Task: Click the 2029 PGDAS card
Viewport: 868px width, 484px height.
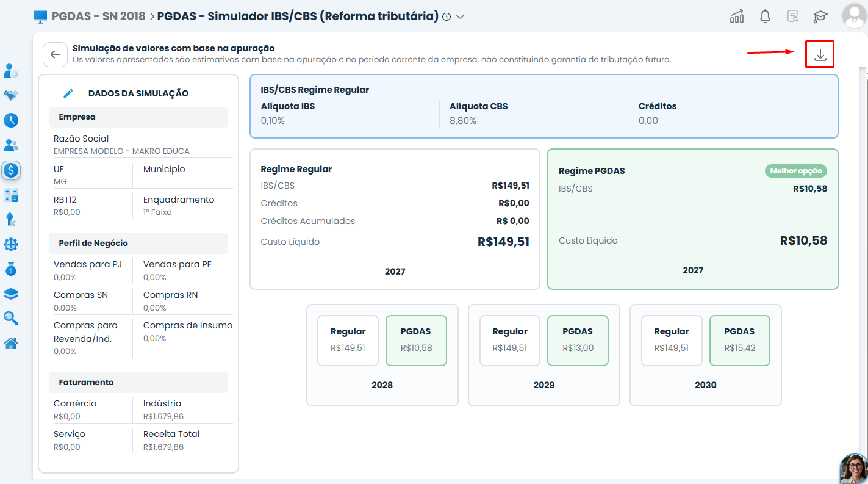Action: (x=578, y=341)
